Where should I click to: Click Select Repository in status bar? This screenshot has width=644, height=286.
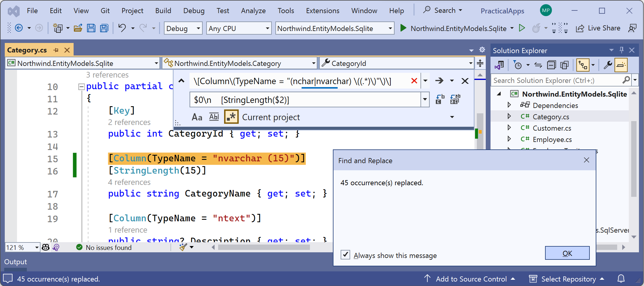tap(567, 279)
